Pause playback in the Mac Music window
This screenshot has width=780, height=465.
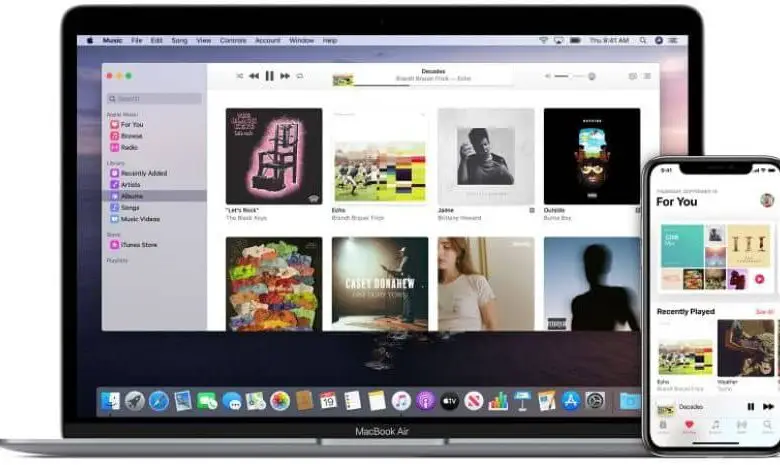(x=269, y=76)
